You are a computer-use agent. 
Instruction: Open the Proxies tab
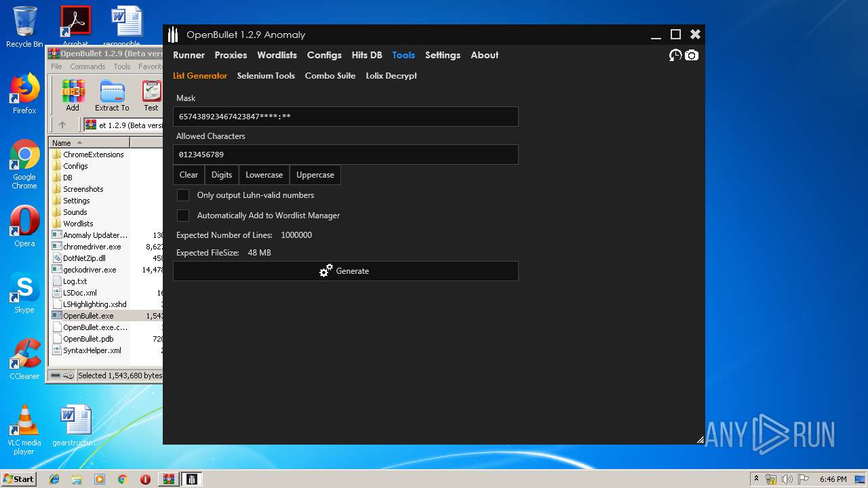coord(231,56)
